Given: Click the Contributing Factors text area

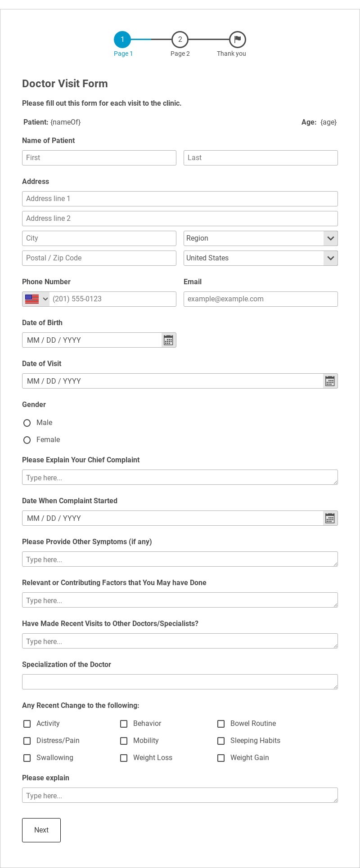Looking at the screenshot, I should tap(180, 600).
